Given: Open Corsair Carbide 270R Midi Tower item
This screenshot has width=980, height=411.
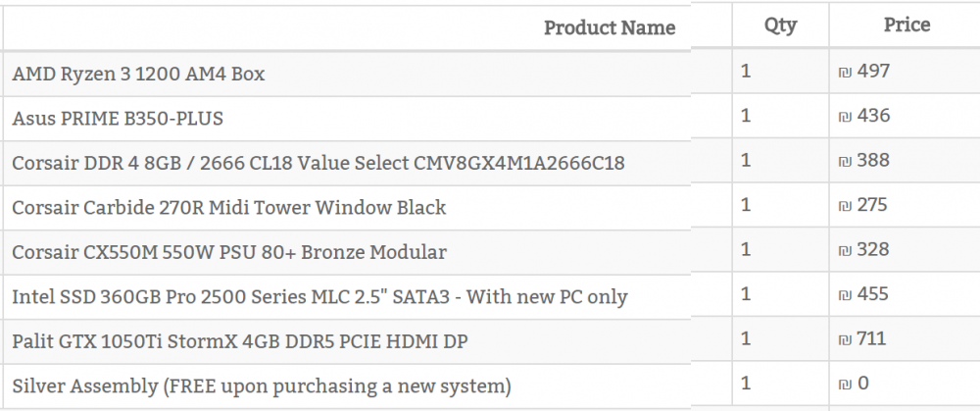Looking at the screenshot, I should (x=228, y=207).
